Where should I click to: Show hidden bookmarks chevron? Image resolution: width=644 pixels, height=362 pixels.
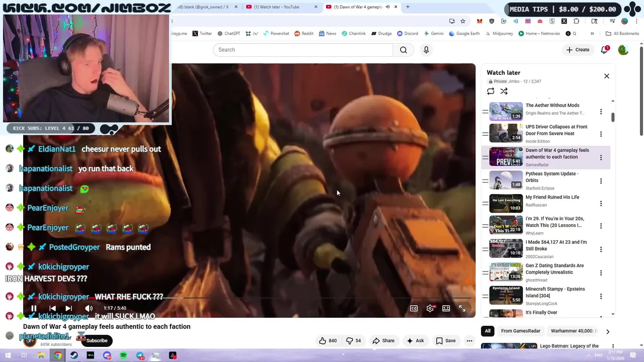tap(592, 34)
